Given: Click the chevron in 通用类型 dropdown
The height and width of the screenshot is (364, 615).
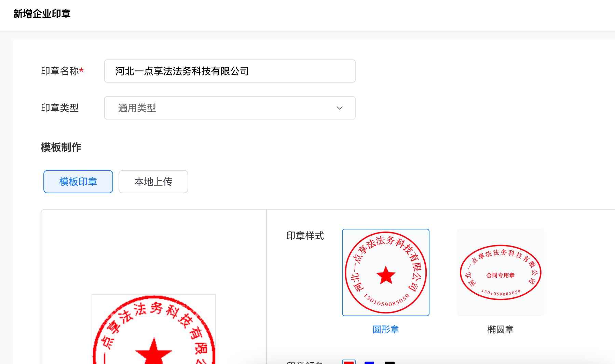Looking at the screenshot, I should (339, 108).
